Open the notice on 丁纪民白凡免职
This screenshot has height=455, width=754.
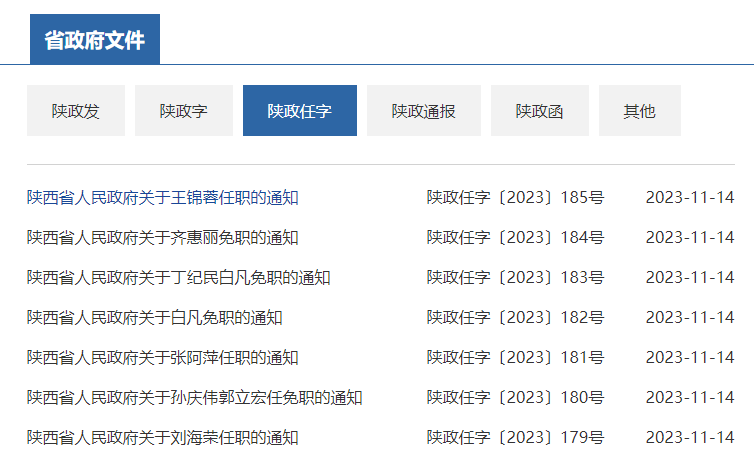point(179,277)
